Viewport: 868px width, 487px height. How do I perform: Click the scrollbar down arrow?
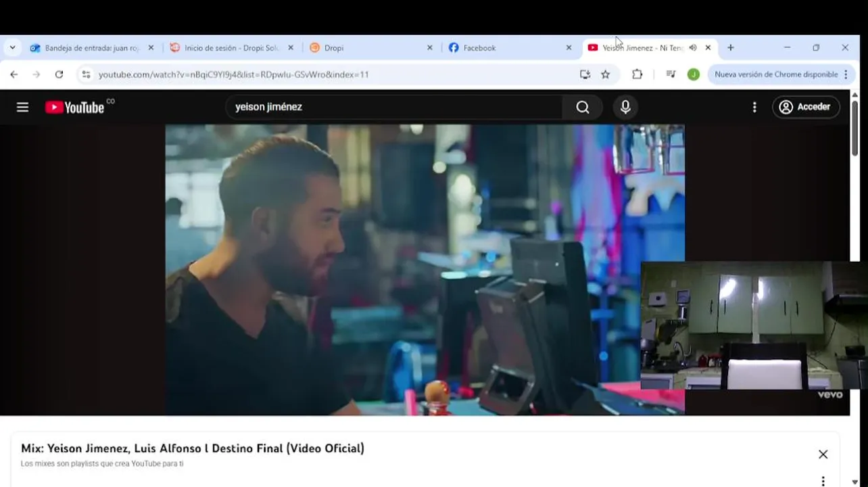click(855, 482)
